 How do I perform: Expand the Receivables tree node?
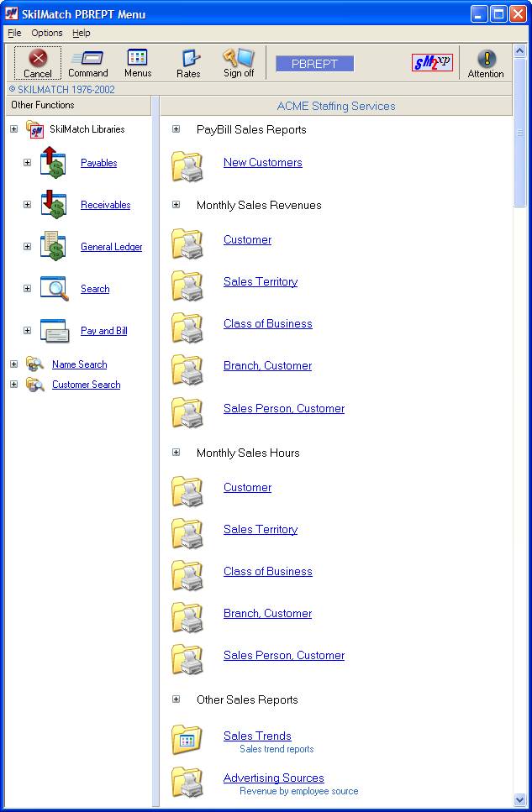point(28,205)
